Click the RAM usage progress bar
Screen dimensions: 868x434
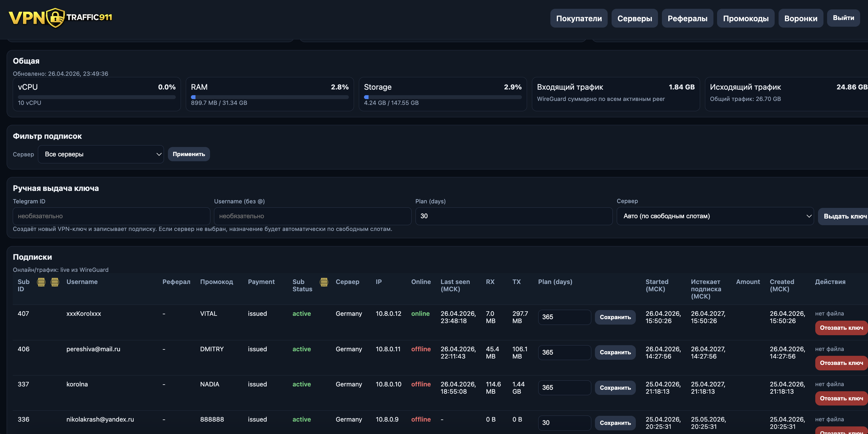[269, 97]
